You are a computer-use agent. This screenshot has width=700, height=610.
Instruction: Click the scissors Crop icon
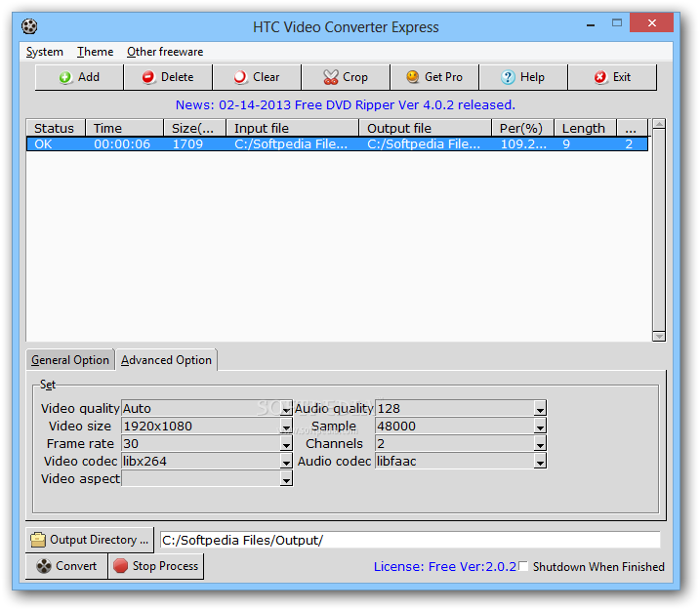331,77
